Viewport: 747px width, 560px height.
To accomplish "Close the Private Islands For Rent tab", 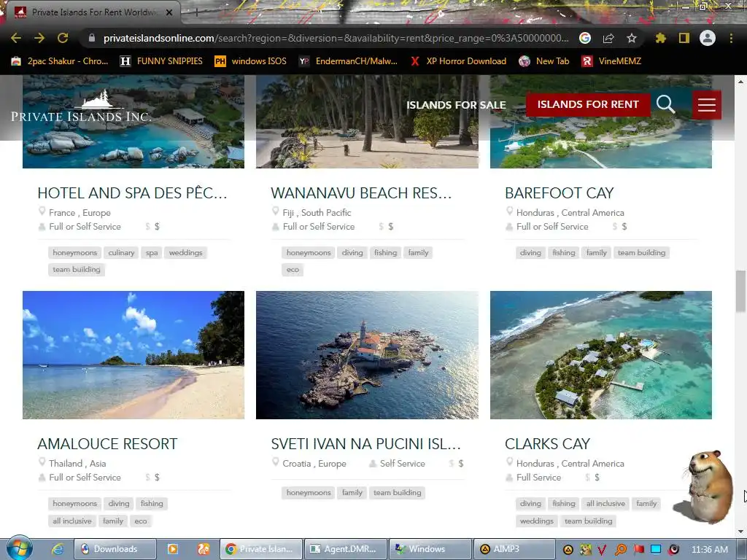I will click(x=169, y=12).
